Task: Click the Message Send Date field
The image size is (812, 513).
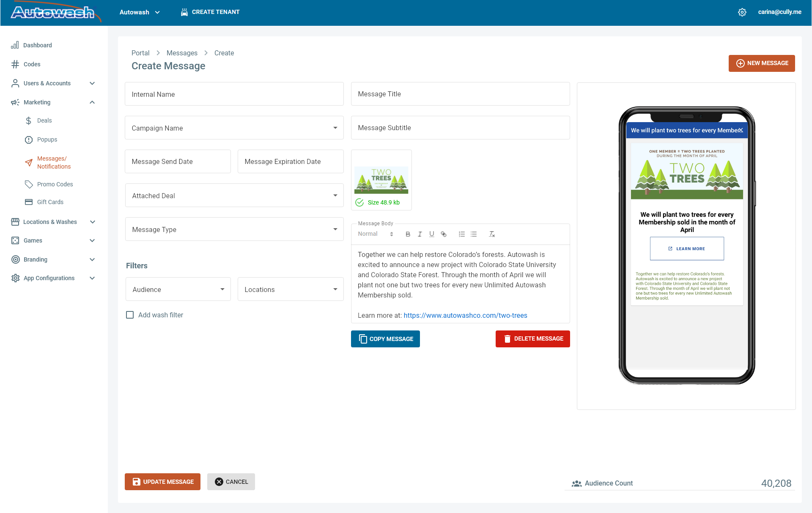Action: pyautogui.click(x=178, y=161)
